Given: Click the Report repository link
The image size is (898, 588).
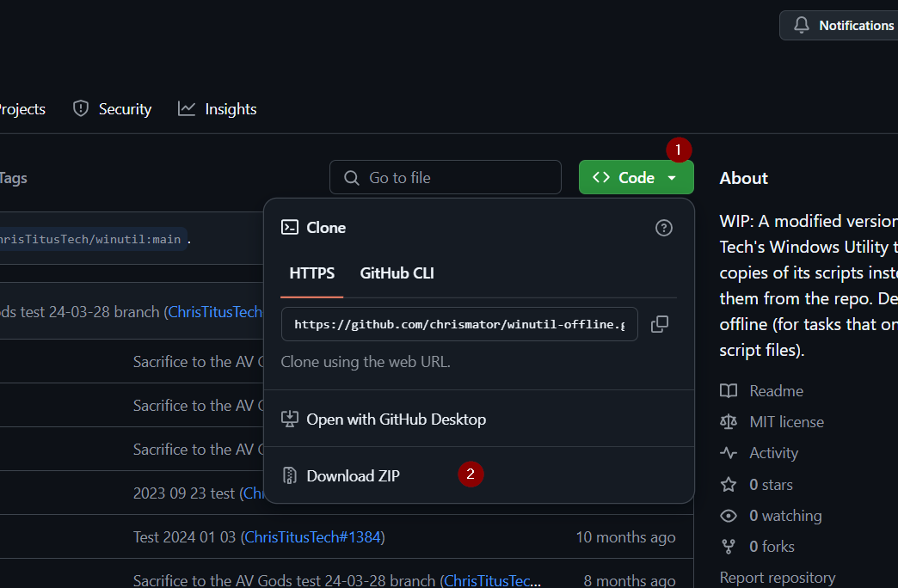Looking at the screenshot, I should point(778,578).
